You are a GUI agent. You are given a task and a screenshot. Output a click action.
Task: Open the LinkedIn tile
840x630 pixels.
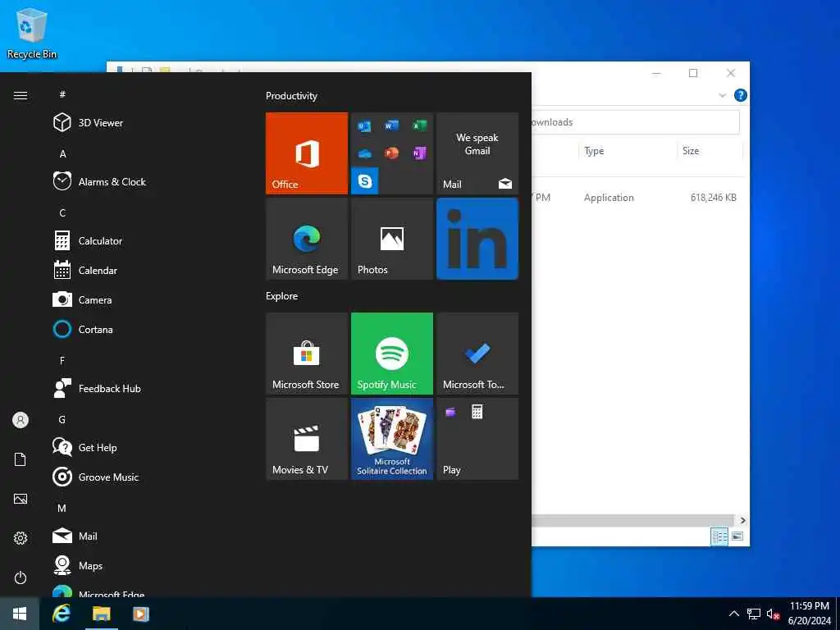[477, 239]
